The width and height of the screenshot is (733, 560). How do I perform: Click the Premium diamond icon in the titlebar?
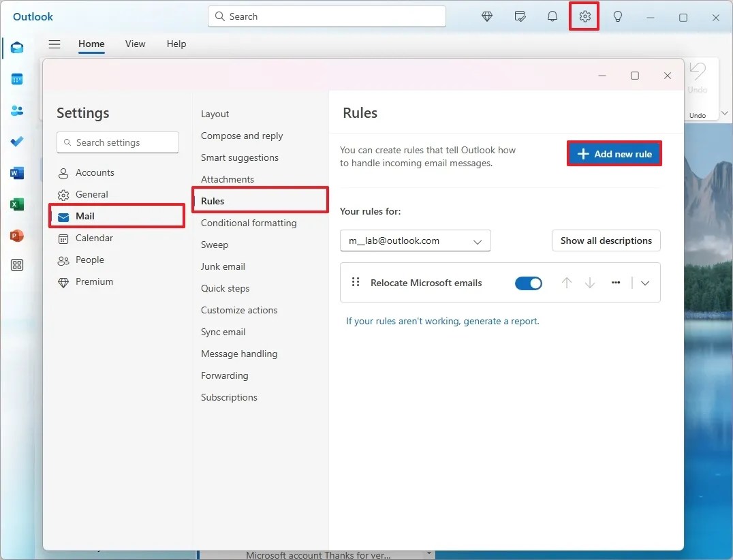click(487, 16)
